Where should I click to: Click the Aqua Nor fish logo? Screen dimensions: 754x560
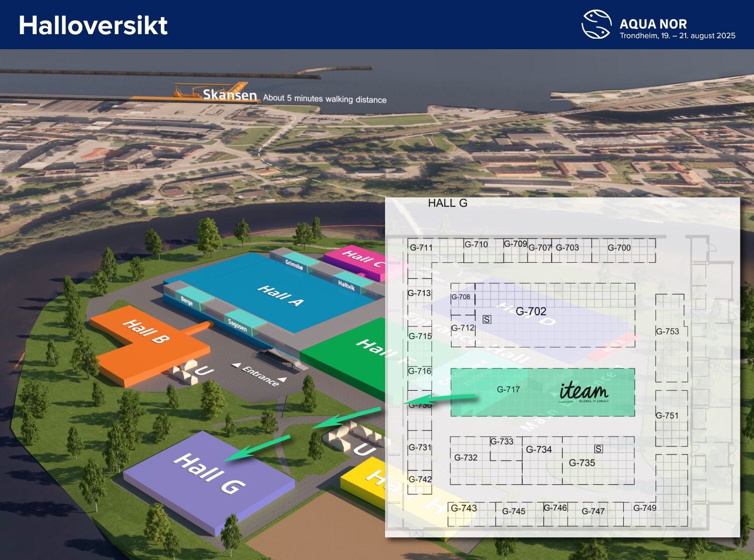click(x=596, y=25)
